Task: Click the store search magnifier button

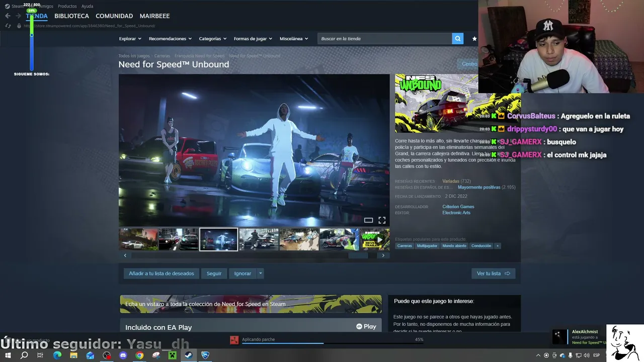Action: (457, 38)
